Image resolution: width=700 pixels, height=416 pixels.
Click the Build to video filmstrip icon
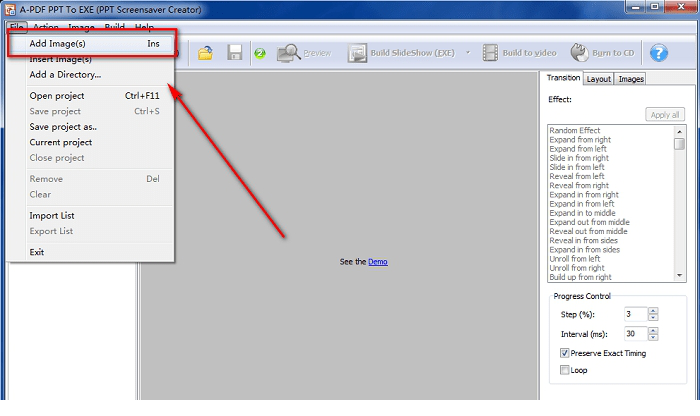point(490,53)
